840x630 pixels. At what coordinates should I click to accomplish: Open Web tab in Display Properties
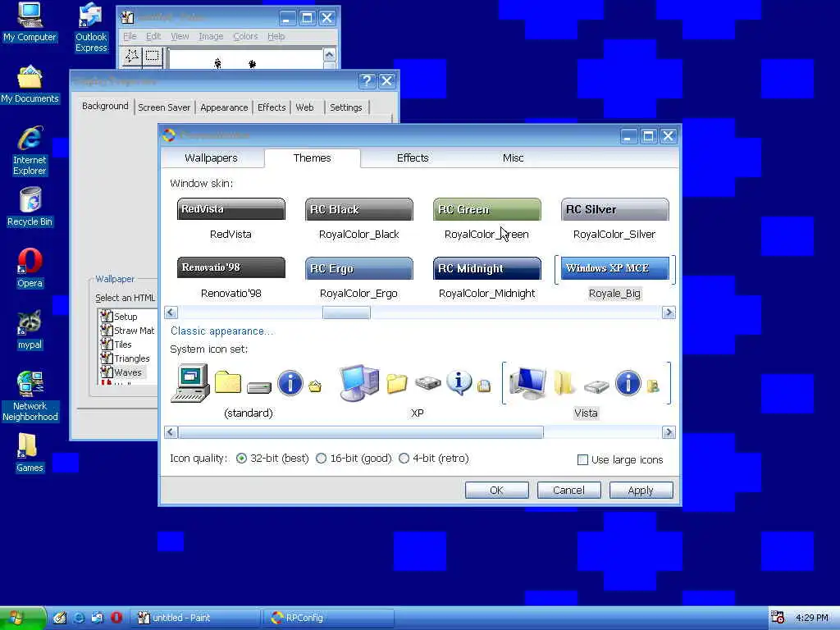(305, 107)
